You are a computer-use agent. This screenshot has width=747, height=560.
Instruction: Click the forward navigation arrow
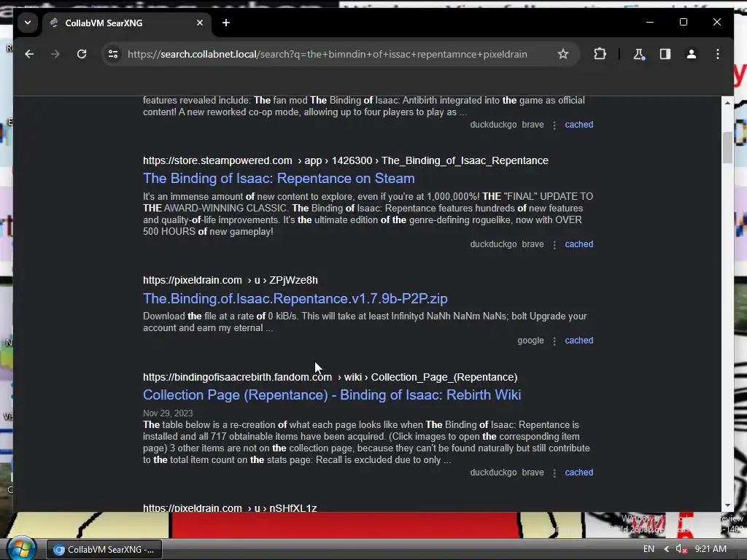click(55, 54)
